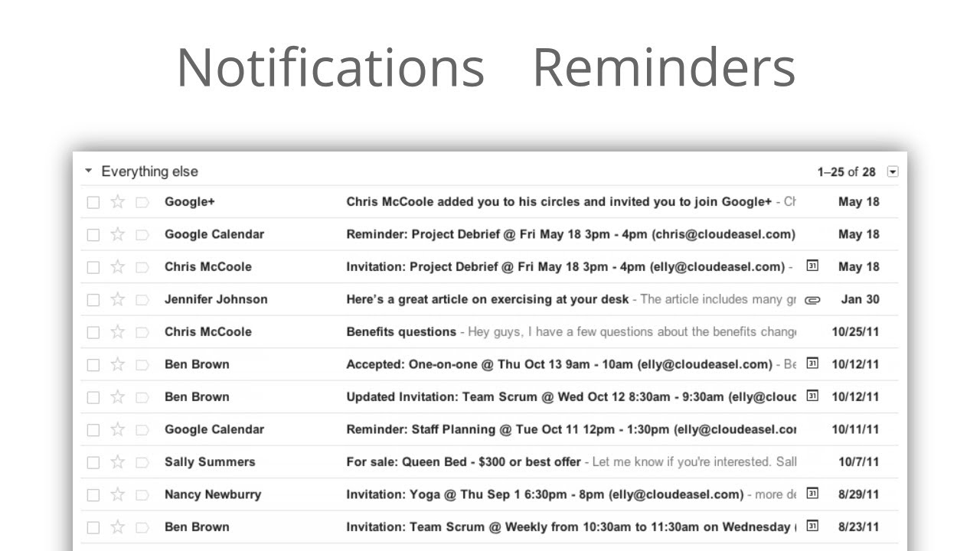Select the Google+ email checkbox
The image size is (980, 551).
[x=93, y=203]
